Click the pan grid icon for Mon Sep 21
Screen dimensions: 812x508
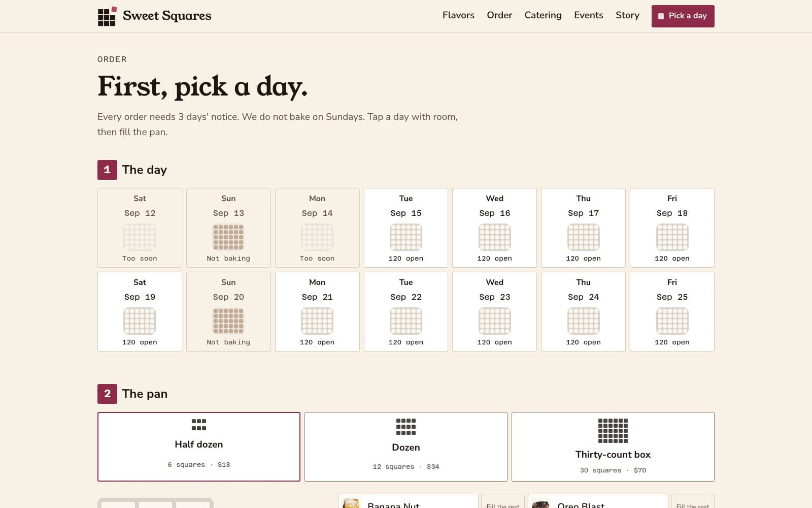[x=317, y=321]
